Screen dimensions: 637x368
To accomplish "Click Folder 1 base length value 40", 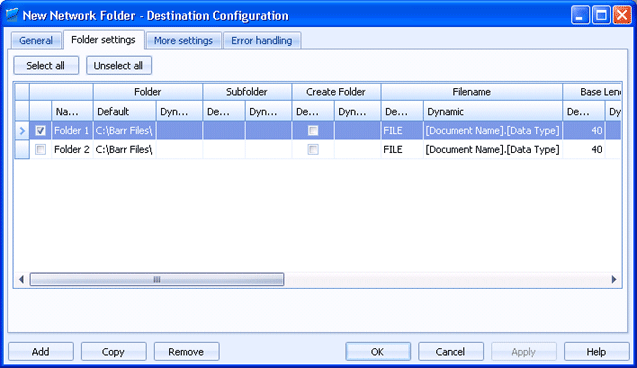I will coord(584,130).
